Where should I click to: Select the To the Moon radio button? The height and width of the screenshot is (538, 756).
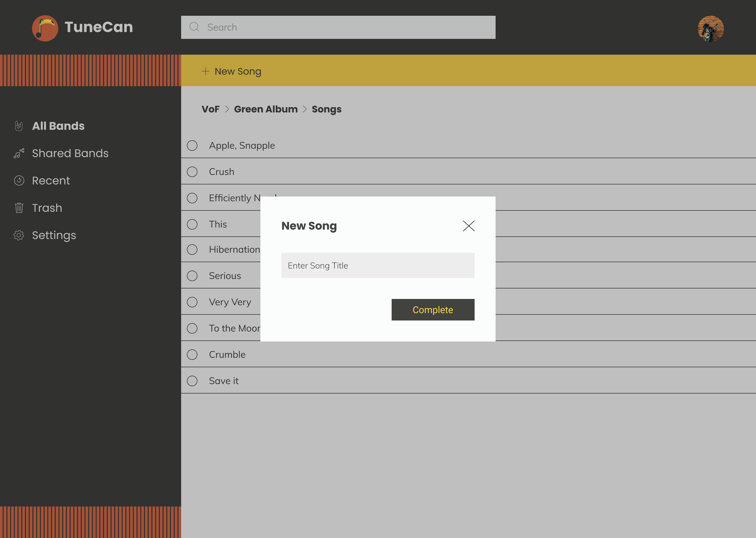click(x=192, y=328)
